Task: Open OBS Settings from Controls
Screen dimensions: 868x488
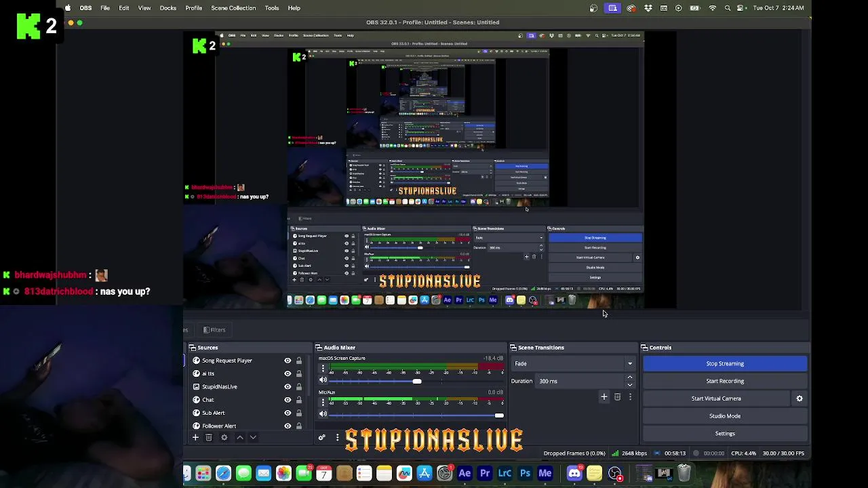Action: click(725, 434)
